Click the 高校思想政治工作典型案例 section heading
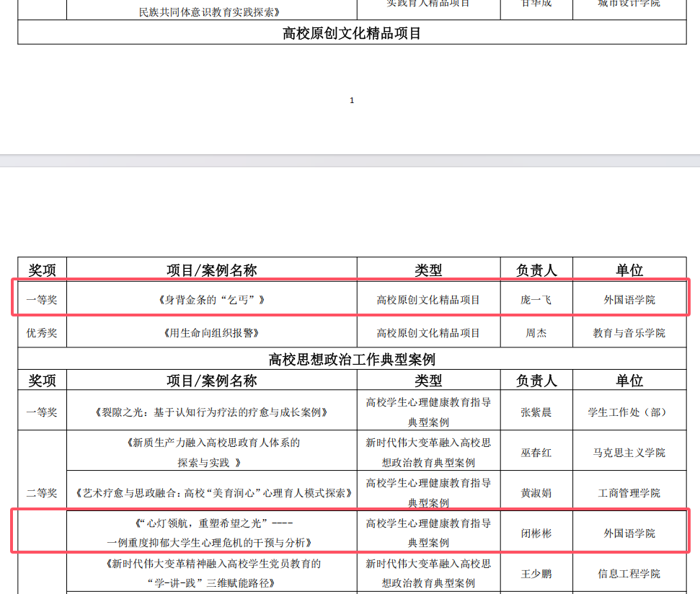Viewport: 700px width, 594px height. point(352,359)
